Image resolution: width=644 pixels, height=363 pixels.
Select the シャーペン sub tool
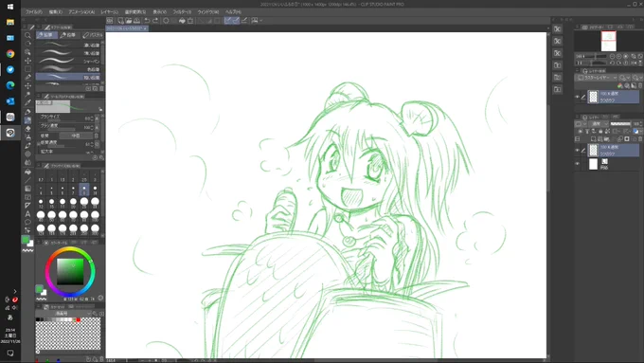(x=68, y=62)
